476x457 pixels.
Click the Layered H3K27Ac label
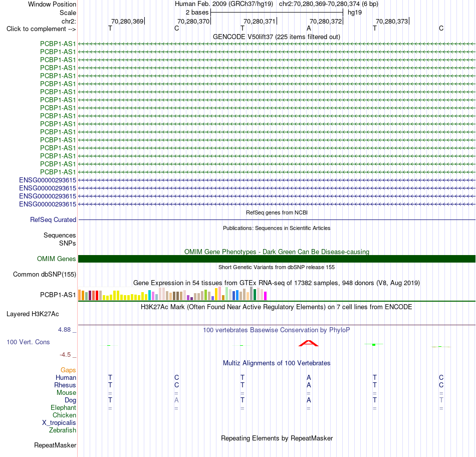click(33, 314)
